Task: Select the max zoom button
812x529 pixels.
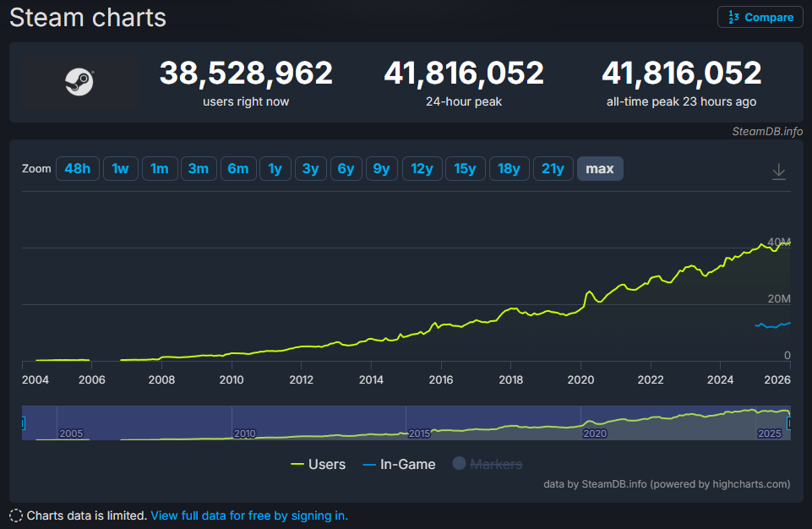Action: 600,169
